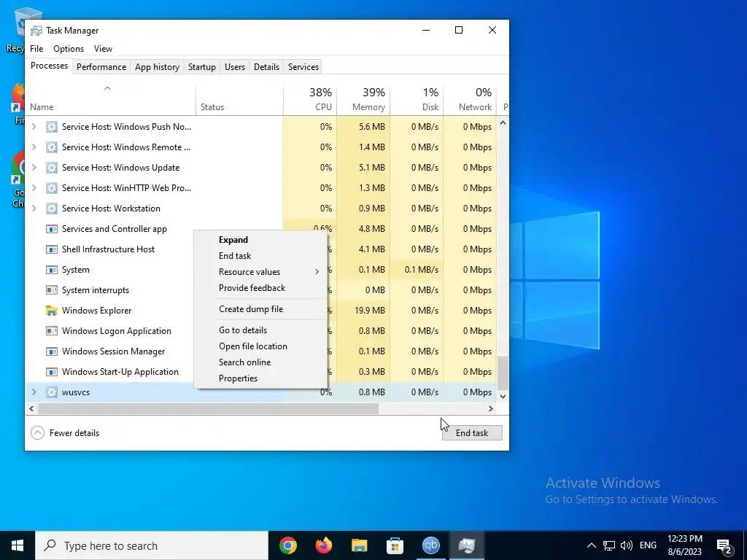Choose End task in context menu
The height and width of the screenshot is (560, 747).
(260, 256)
